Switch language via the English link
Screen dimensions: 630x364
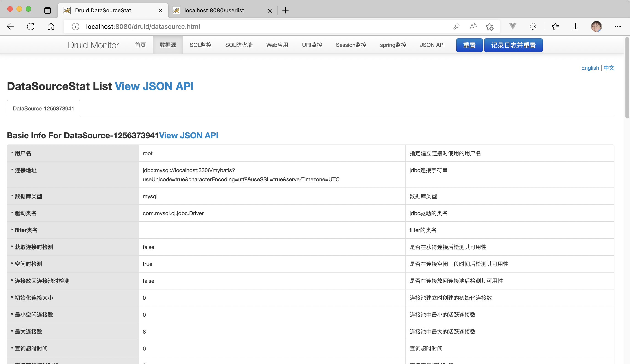(590, 68)
